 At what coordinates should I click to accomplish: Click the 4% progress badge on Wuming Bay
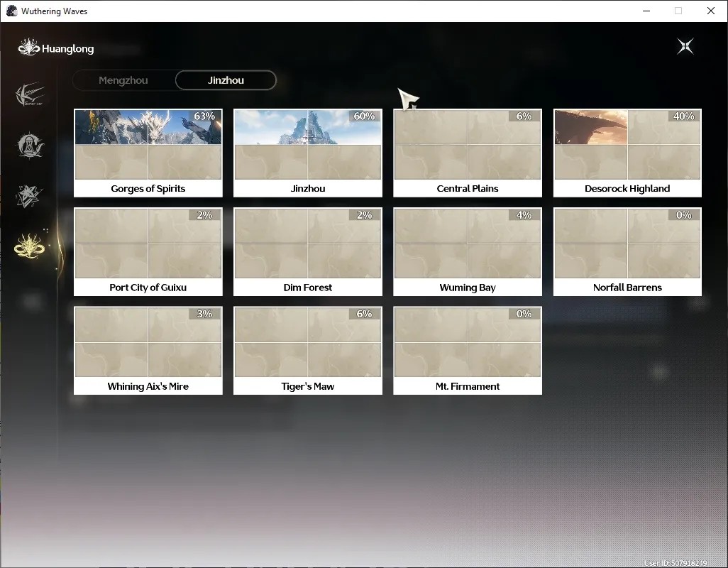tap(524, 215)
